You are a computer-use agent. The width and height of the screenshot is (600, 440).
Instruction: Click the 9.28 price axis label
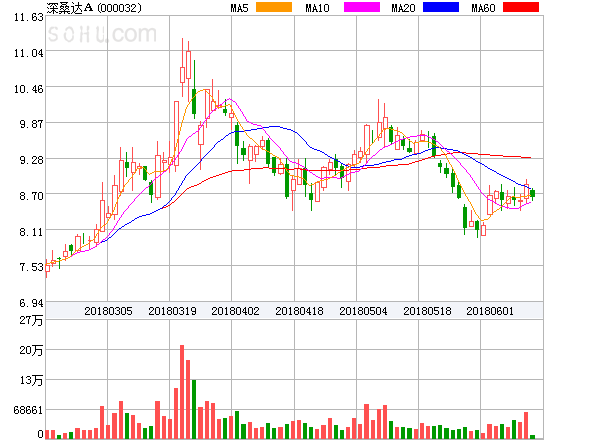[31, 160]
